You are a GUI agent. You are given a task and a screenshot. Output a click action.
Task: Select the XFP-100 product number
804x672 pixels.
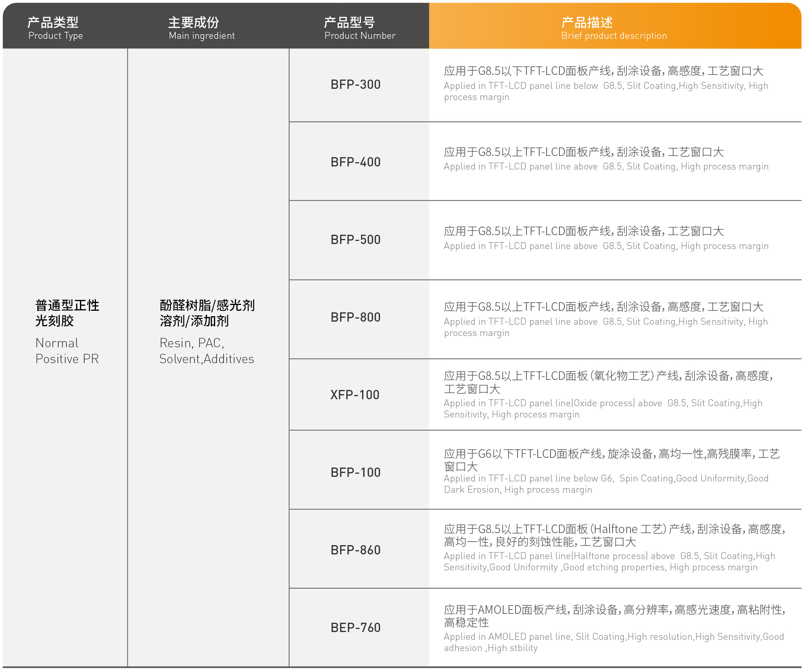pos(354,395)
